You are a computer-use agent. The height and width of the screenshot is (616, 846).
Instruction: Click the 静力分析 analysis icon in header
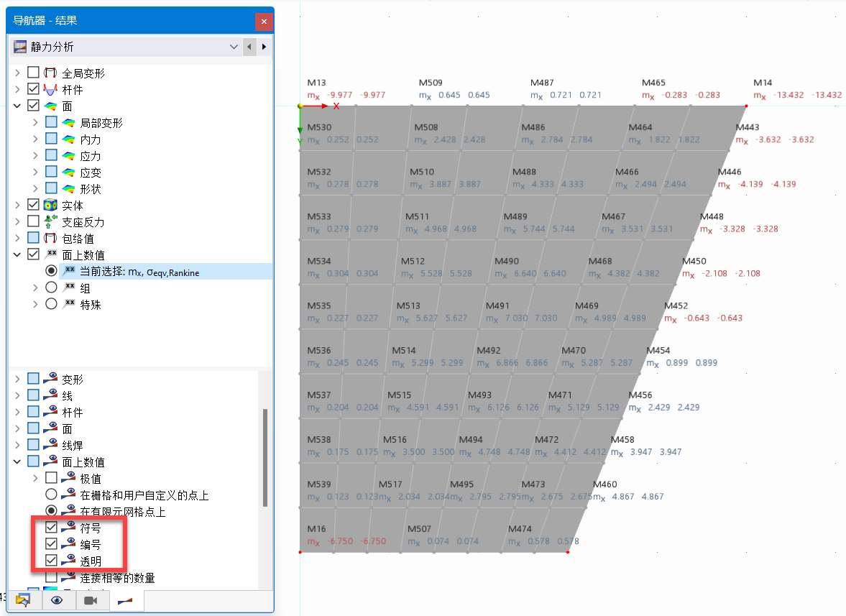point(19,46)
